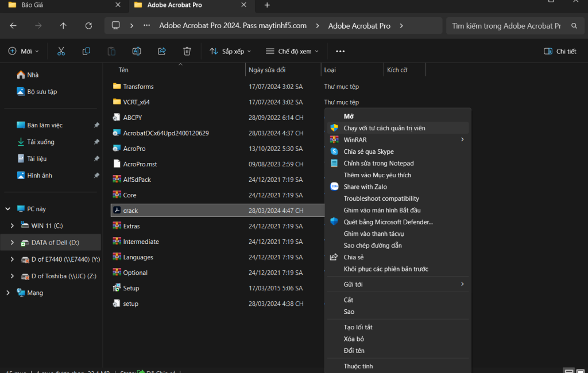Viewport: 588px width, 373px height.
Task: Click Mở in the context menu
Action: click(x=398, y=116)
